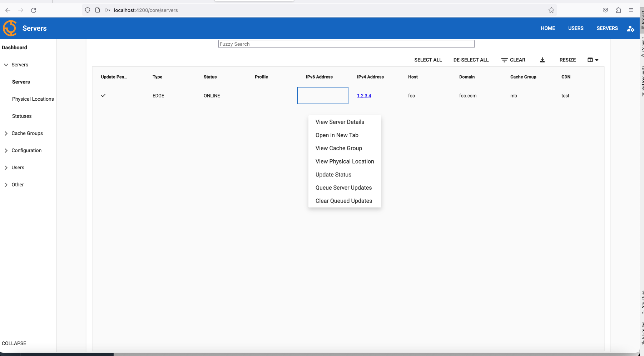The width and height of the screenshot is (644, 356).
Task: Click the orange Traffic Control logo
Action: [x=10, y=28]
